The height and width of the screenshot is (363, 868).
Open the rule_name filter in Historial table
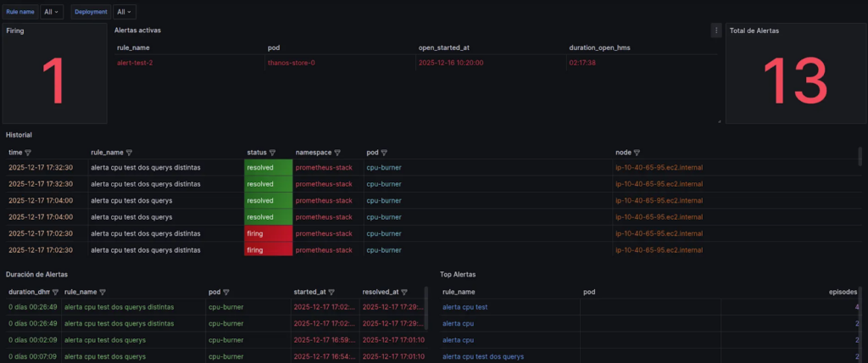coord(131,153)
